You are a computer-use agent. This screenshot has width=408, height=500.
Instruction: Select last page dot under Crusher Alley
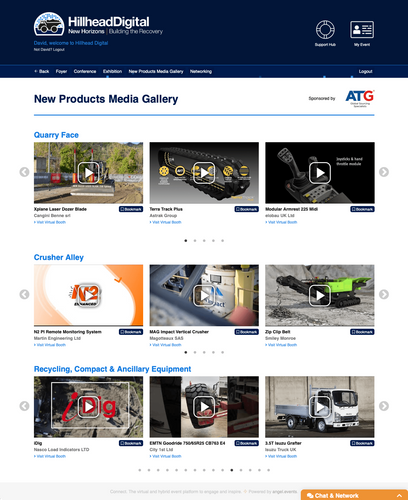click(222, 352)
